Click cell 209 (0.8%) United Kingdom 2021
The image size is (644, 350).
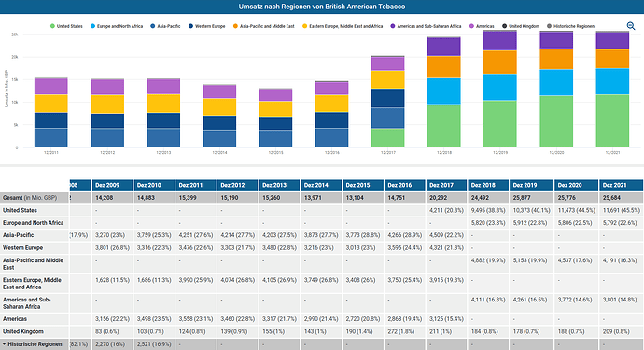(616, 331)
